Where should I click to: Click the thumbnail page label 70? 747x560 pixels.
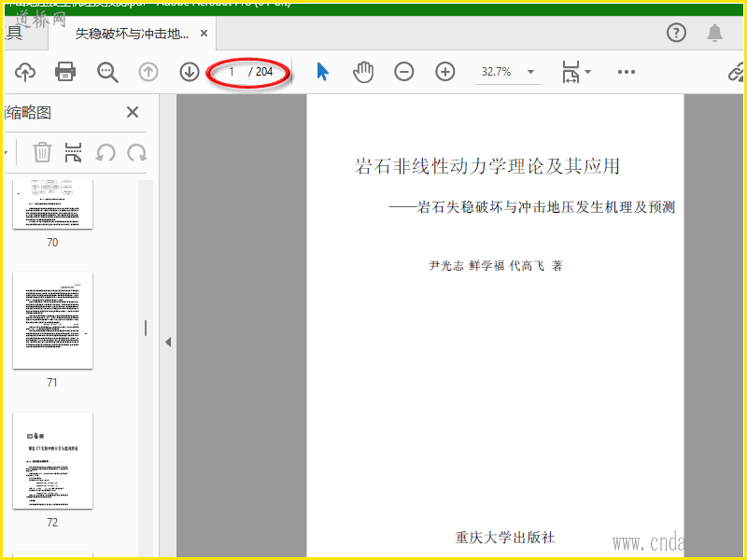pyautogui.click(x=52, y=243)
